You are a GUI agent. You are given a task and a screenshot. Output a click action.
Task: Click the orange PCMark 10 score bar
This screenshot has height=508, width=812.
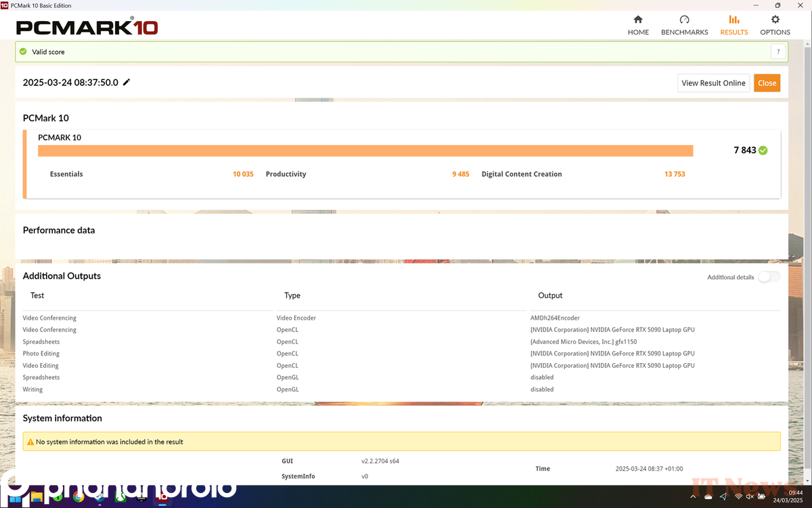click(x=365, y=150)
